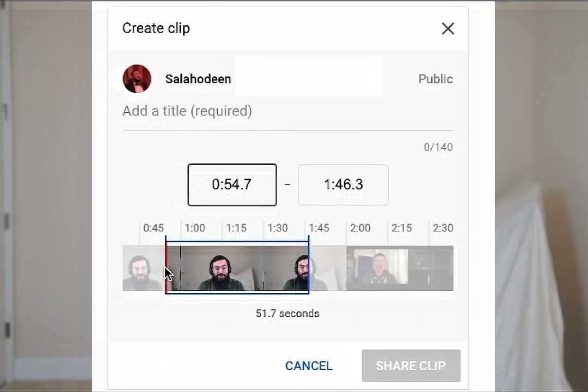Click the 1:15 timeline marker
The image size is (588, 392).
coord(236,228)
